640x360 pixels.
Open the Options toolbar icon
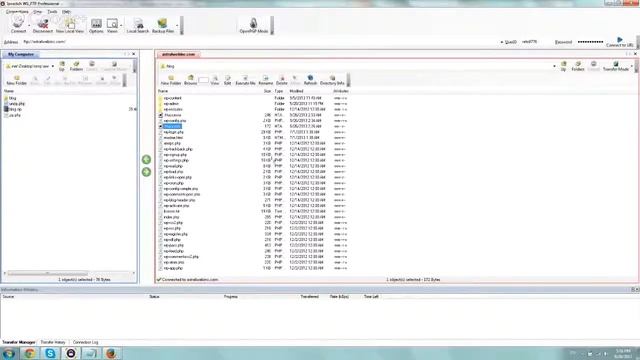pyautogui.click(x=96, y=25)
